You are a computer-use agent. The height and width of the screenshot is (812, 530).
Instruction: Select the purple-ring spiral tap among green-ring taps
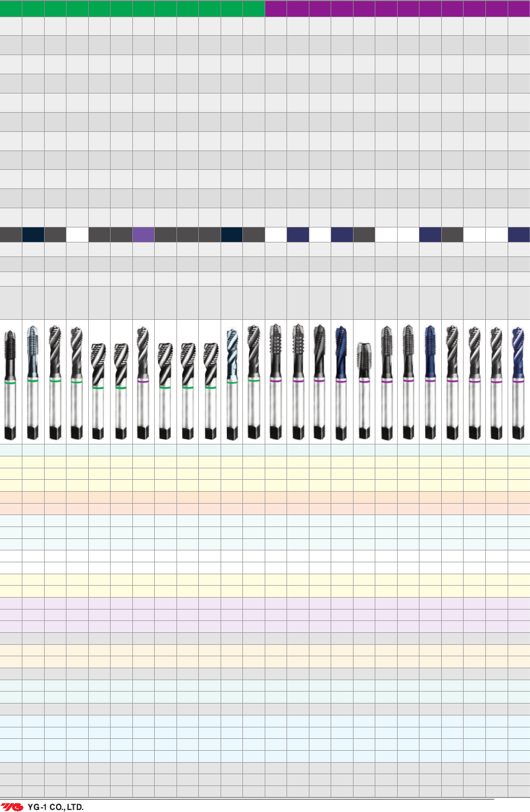coord(143,383)
